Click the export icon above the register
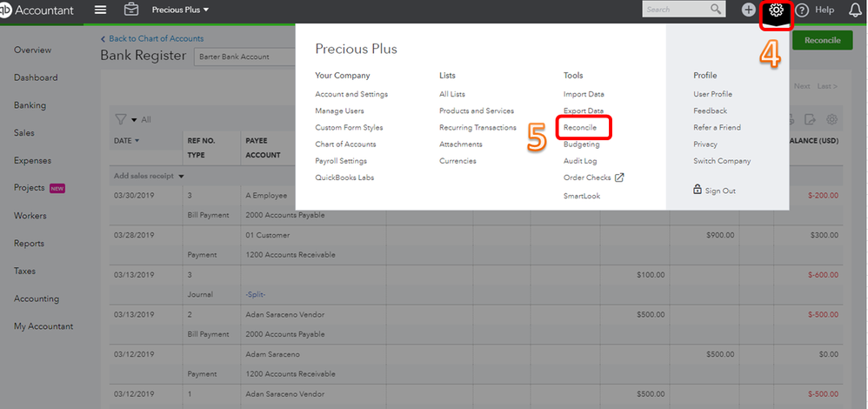The image size is (868, 409). tap(811, 119)
